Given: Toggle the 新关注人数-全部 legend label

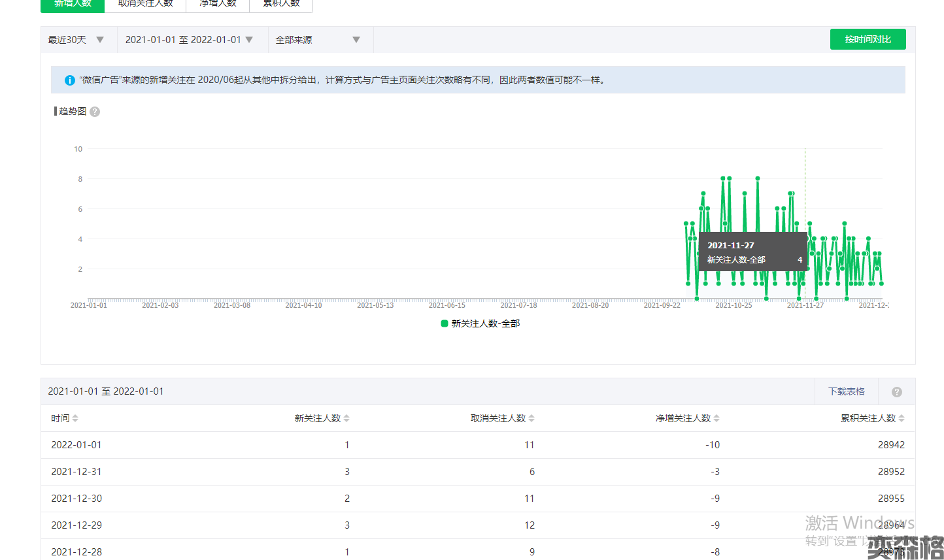Looking at the screenshot, I should (485, 323).
